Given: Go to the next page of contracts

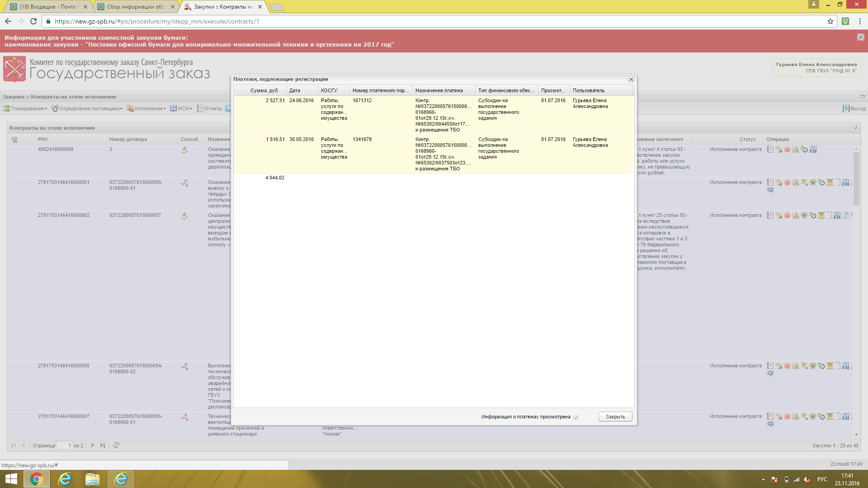Looking at the screenshot, I should pyautogui.click(x=93, y=445).
